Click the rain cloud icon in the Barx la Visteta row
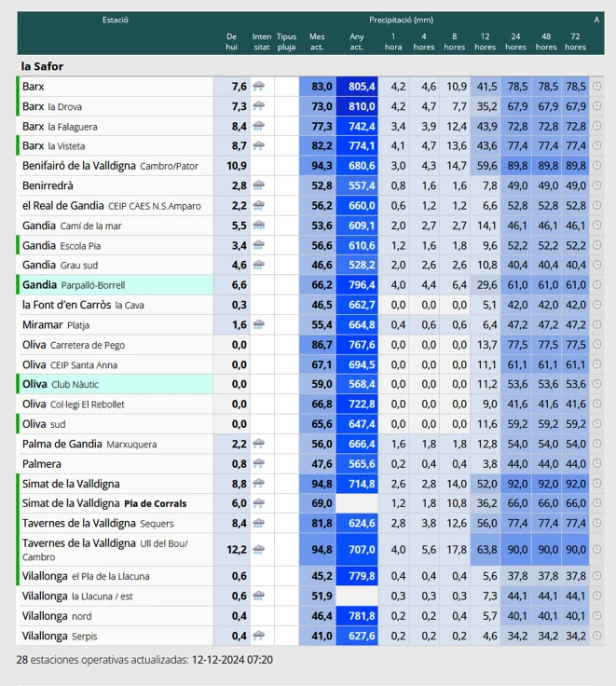Image resolution: width=616 pixels, height=686 pixels. tap(259, 145)
